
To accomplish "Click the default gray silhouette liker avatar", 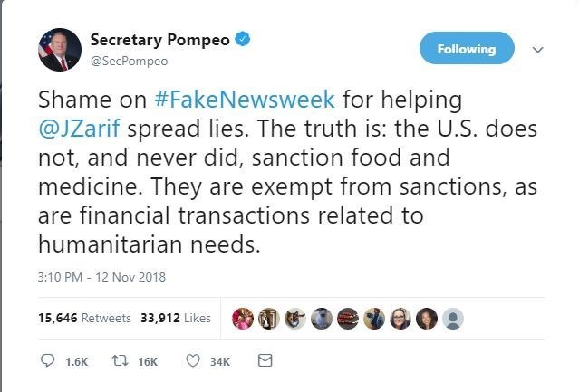I will (x=454, y=318).
